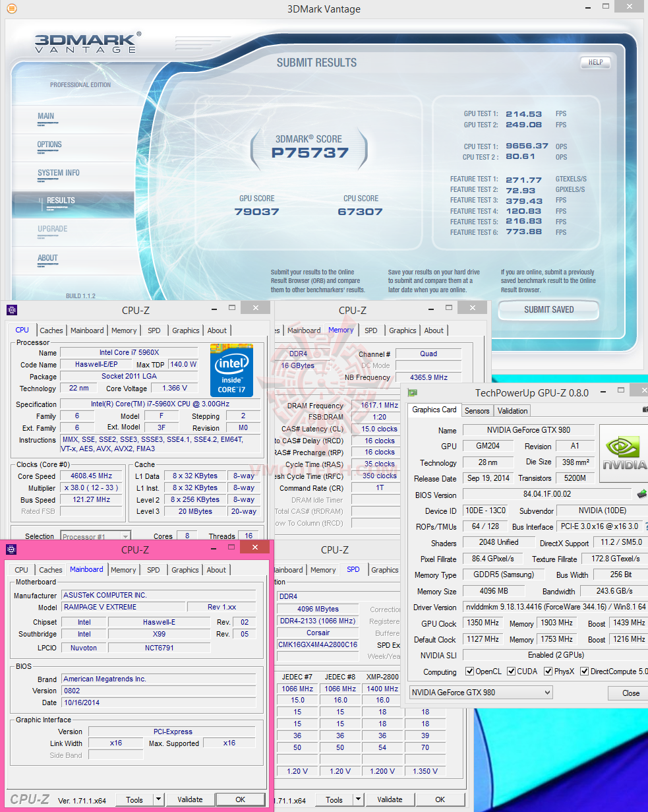Open the Processor #1 selection dropdown in CPU-Z
Screen dimensions: 648x812
coord(96,536)
